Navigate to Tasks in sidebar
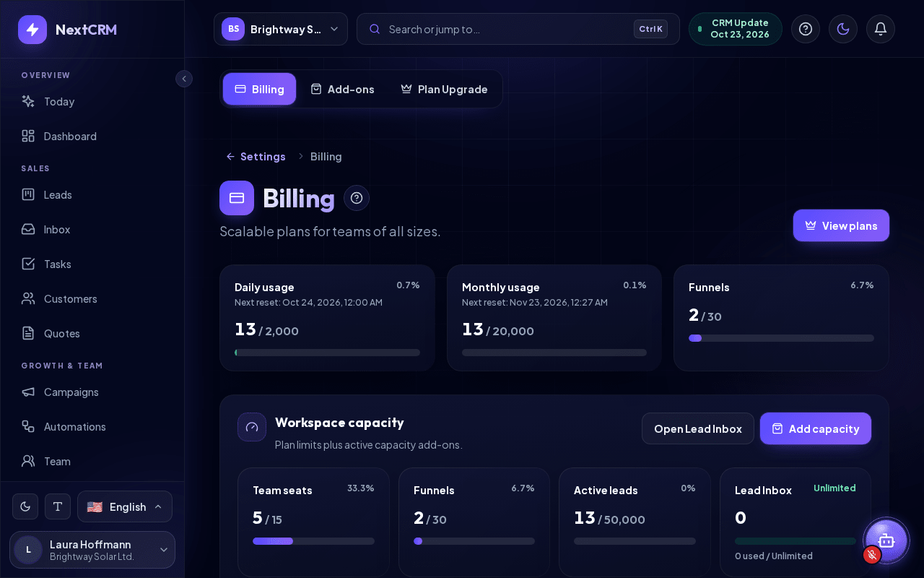 [x=92, y=264]
